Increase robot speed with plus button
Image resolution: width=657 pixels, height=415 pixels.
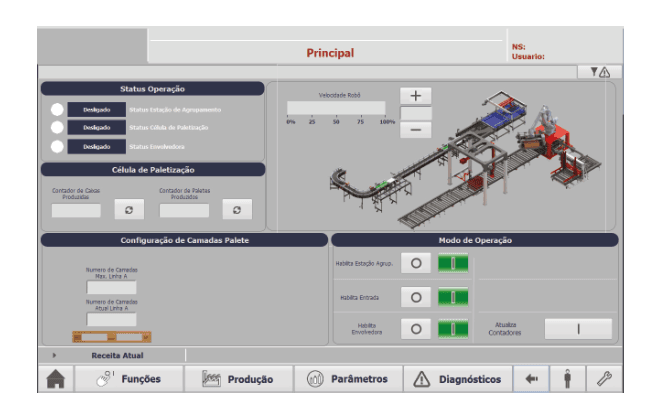pyautogui.click(x=416, y=96)
